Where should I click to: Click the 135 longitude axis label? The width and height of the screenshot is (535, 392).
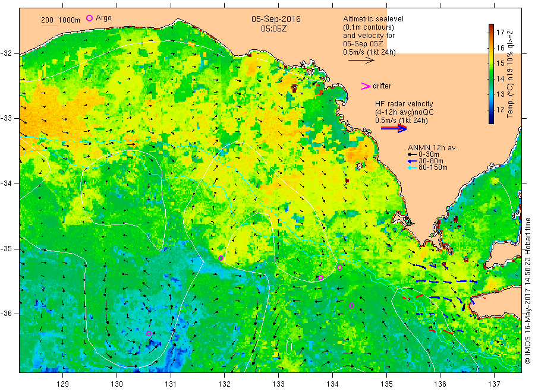(x=386, y=384)
